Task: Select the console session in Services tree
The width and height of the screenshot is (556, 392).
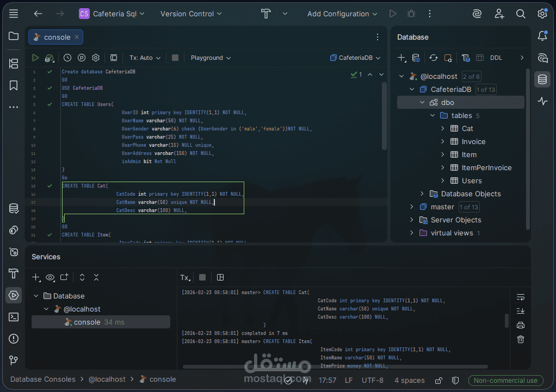Action: (101, 322)
